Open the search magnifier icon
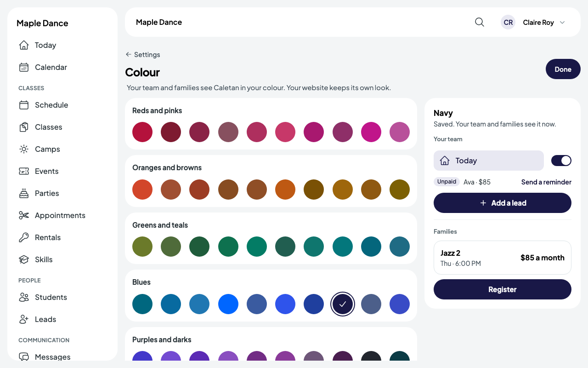 click(480, 22)
